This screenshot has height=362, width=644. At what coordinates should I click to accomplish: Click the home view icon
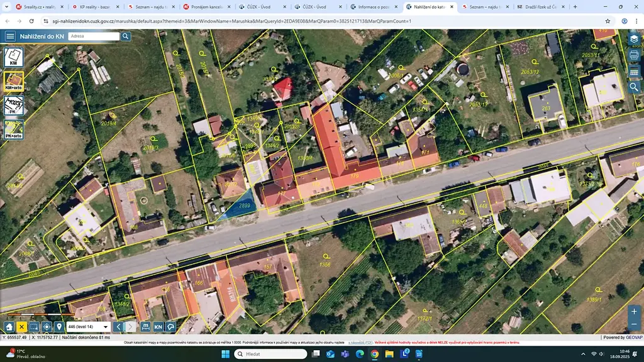tap(9, 327)
